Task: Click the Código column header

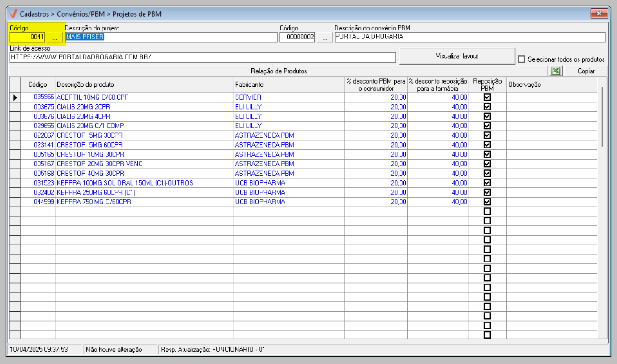Action: click(x=38, y=85)
